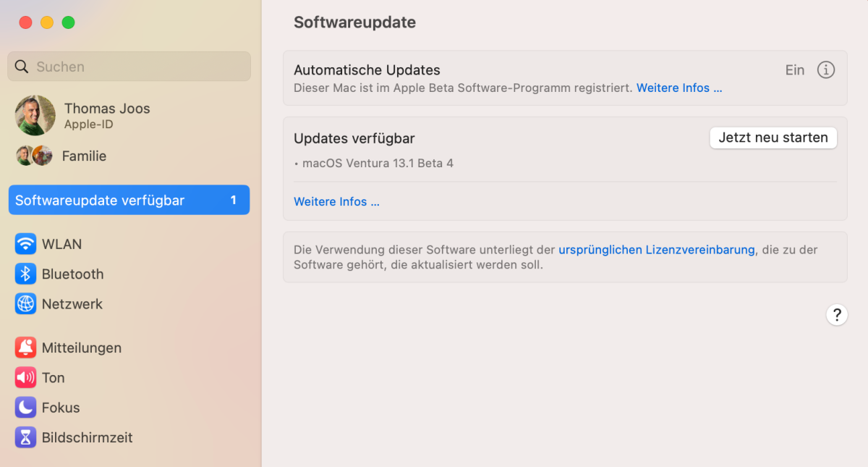Open the ursprünglichen Lizenzvereinbarung link

click(657, 250)
